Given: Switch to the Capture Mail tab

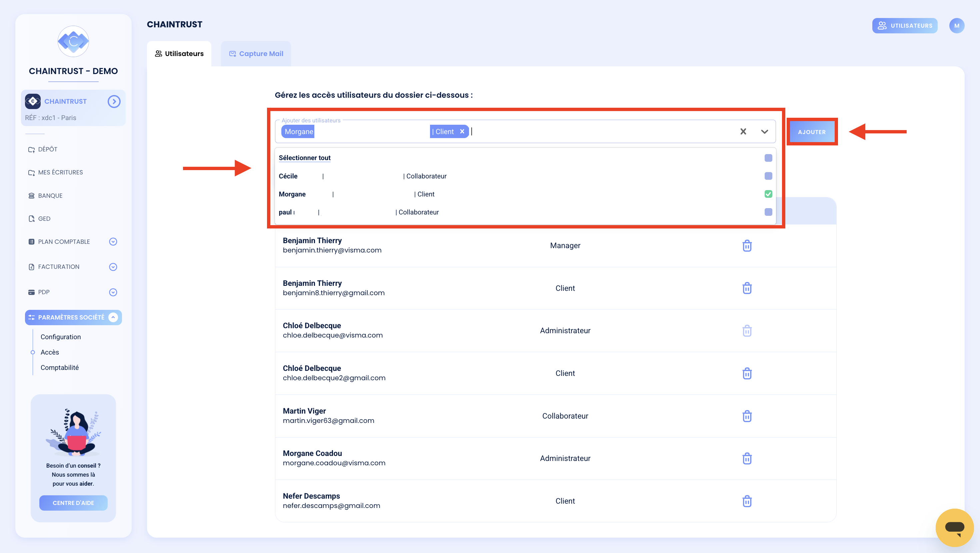Looking at the screenshot, I should click(256, 54).
